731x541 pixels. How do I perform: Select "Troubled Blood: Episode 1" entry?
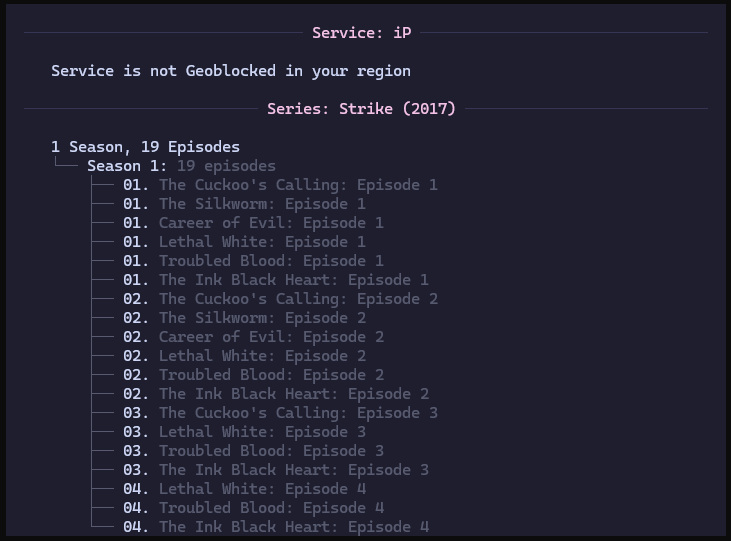[x=271, y=261]
